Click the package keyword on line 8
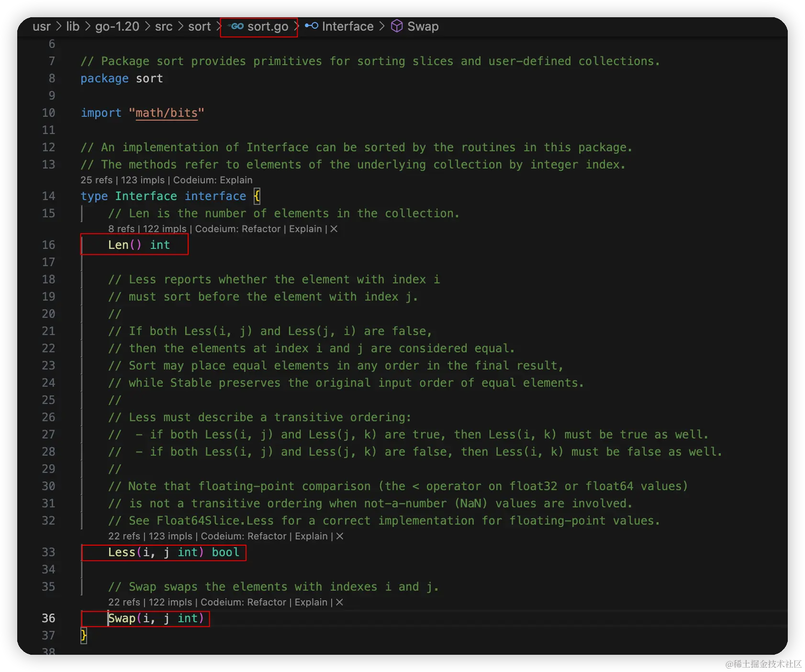Screen dimensions: 805x672 click(x=104, y=78)
